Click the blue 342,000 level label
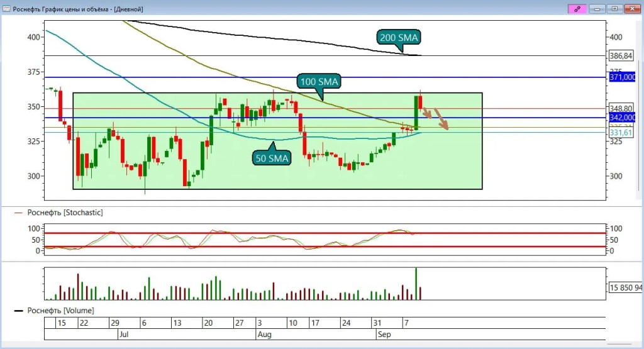 [622, 118]
